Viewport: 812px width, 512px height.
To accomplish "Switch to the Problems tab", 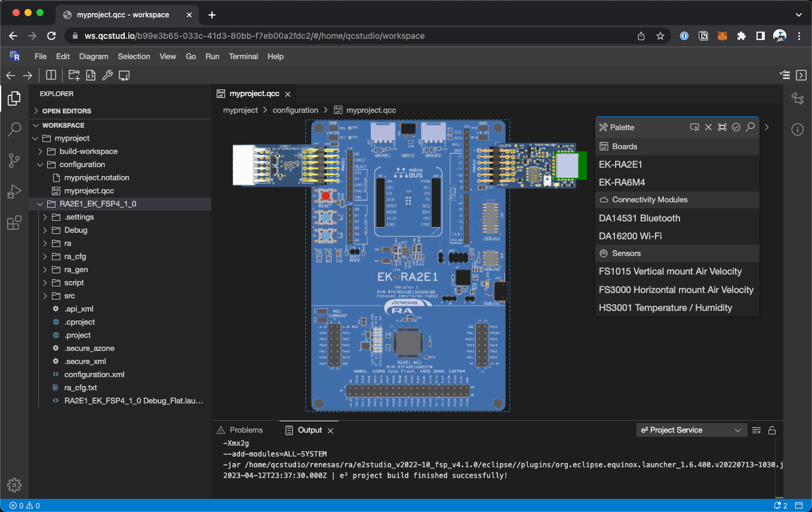I will pos(246,430).
